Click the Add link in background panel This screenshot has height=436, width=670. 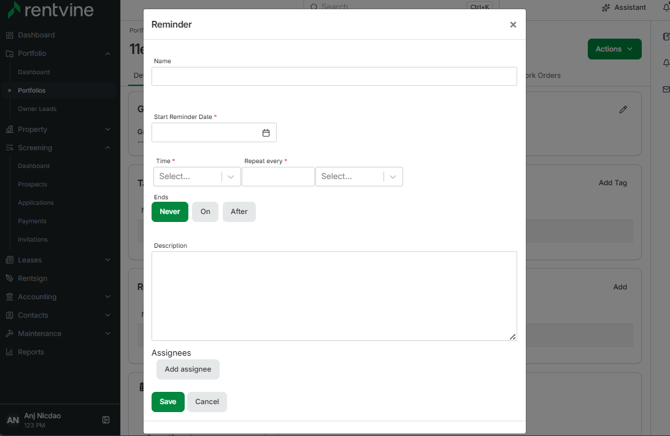pyautogui.click(x=620, y=287)
